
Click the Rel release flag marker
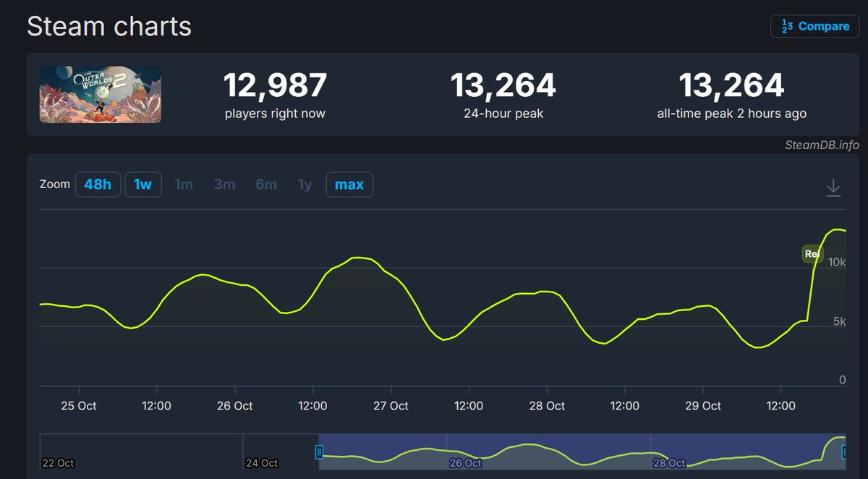(x=812, y=254)
